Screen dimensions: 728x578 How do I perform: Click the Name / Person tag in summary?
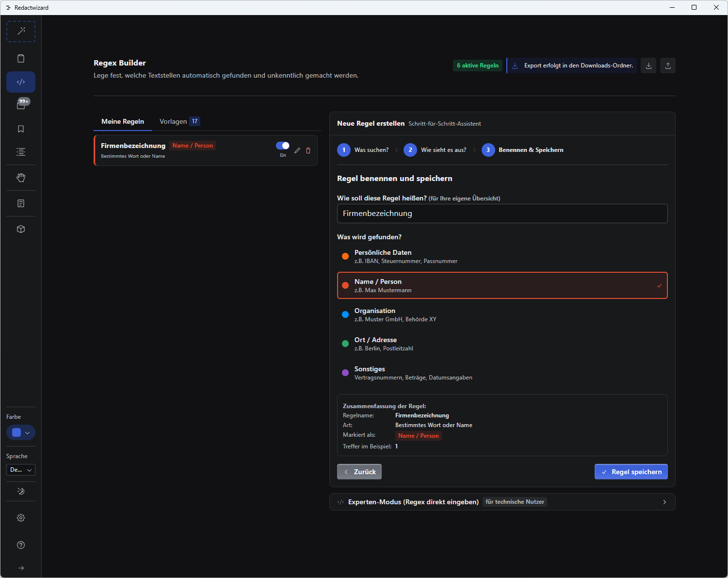419,436
